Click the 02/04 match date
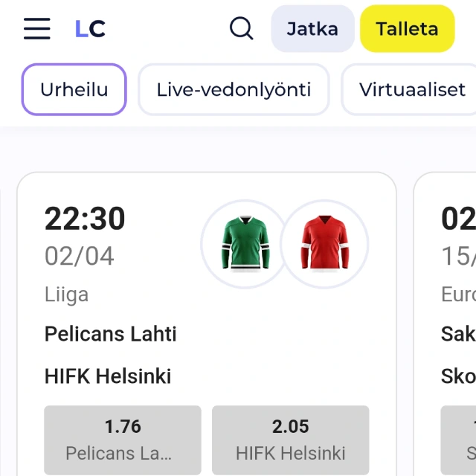Image resolution: width=476 pixels, height=476 pixels. pyautogui.click(x=80, y=256)
